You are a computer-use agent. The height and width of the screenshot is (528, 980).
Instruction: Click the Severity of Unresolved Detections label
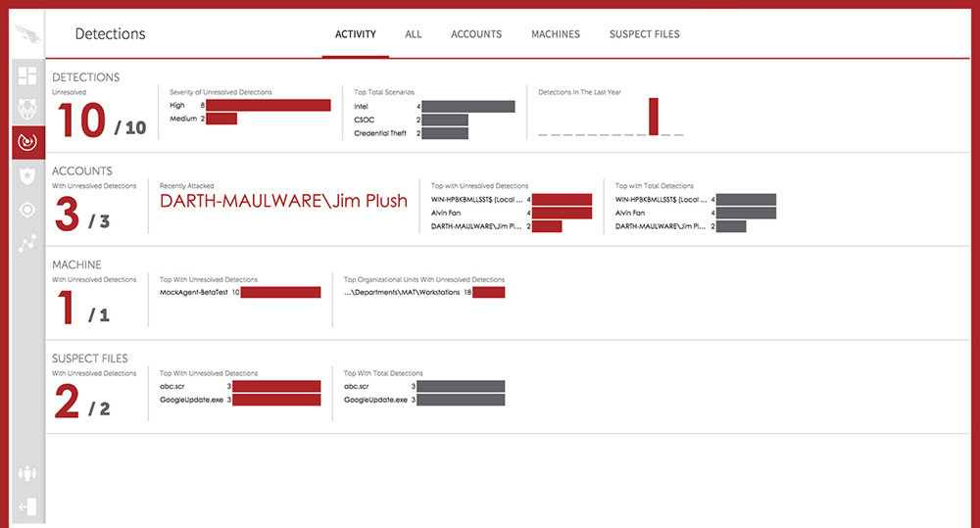[x=220, y=92]
